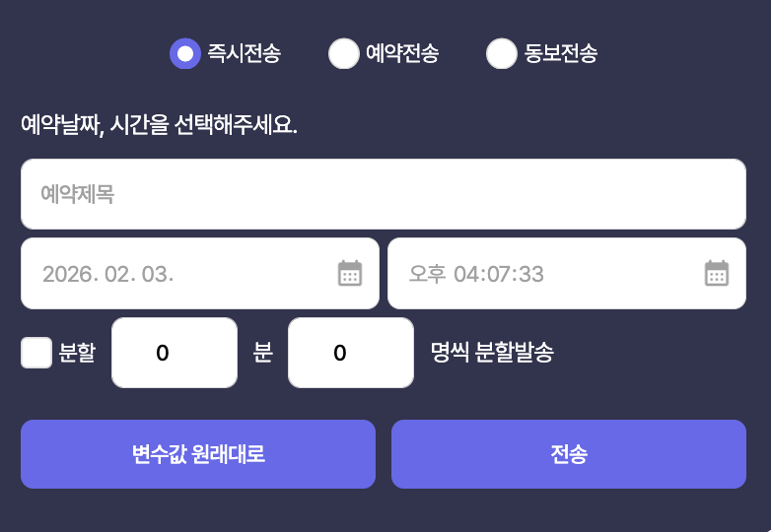The width and height of the screenshot is (771, 532).
Task: Select the 즉시전송 radio button
Action: (x=184, y=53)
